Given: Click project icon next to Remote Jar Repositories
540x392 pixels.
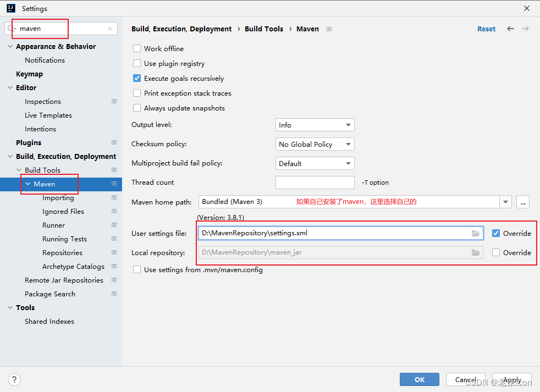Looking at the screenshot, I should (x=114, y=280).
